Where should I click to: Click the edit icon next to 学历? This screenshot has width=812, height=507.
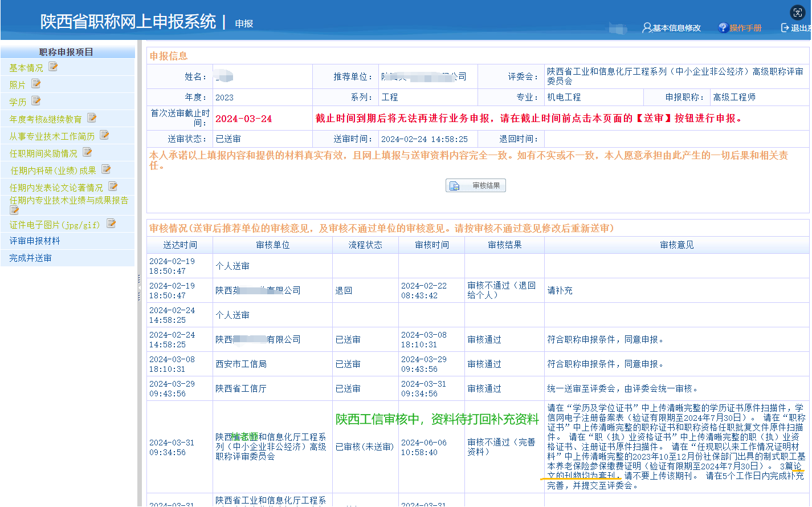coord(36,101)
